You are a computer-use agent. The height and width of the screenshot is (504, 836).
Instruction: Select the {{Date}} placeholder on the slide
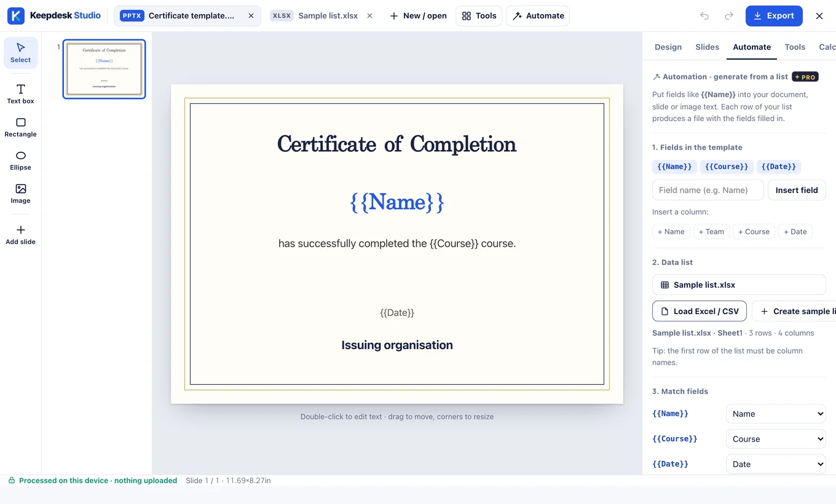coord(397,313)
